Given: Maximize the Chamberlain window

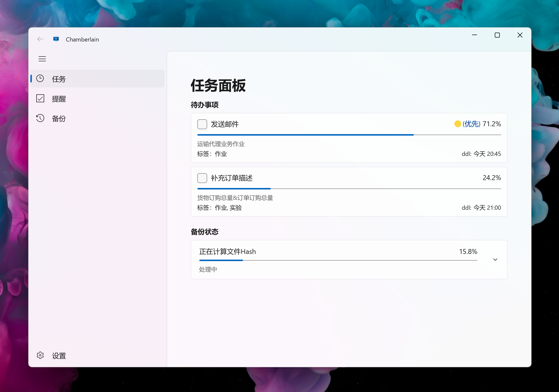Looking at the screenshot, I should [497, 35].
